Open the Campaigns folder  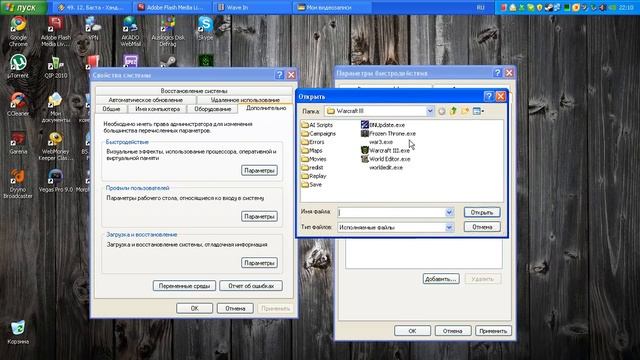click(318, 133)
